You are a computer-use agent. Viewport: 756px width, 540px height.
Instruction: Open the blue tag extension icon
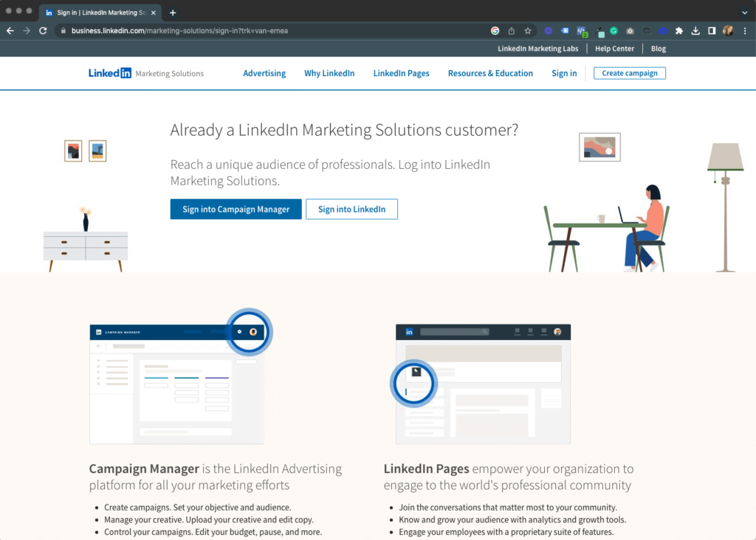tap(565, 31)
